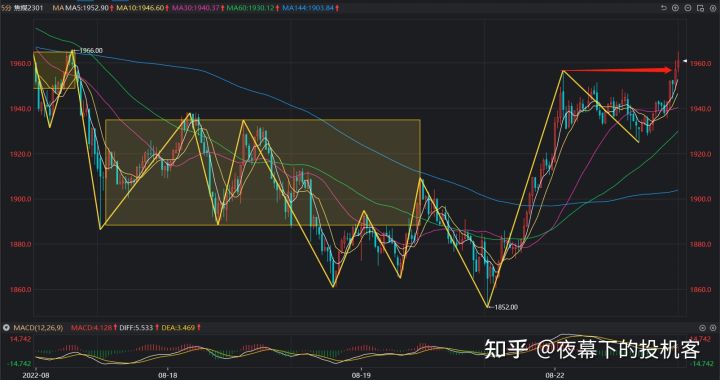Image resolution: width=720 pixels, height=380 pixels.
Task: Click the MA144:1903.84 value
Action: point(308,8)
